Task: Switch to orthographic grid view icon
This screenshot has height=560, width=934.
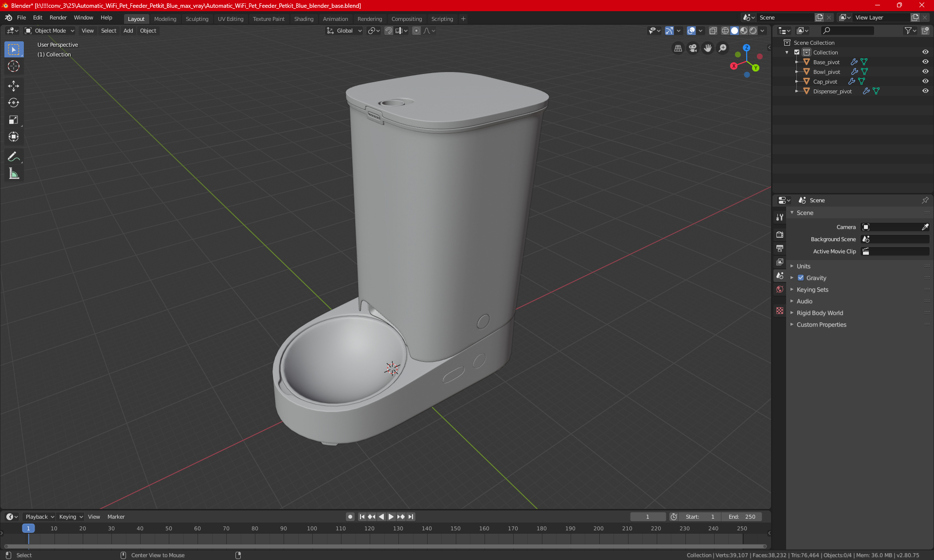Action: [x=678, y=48]
